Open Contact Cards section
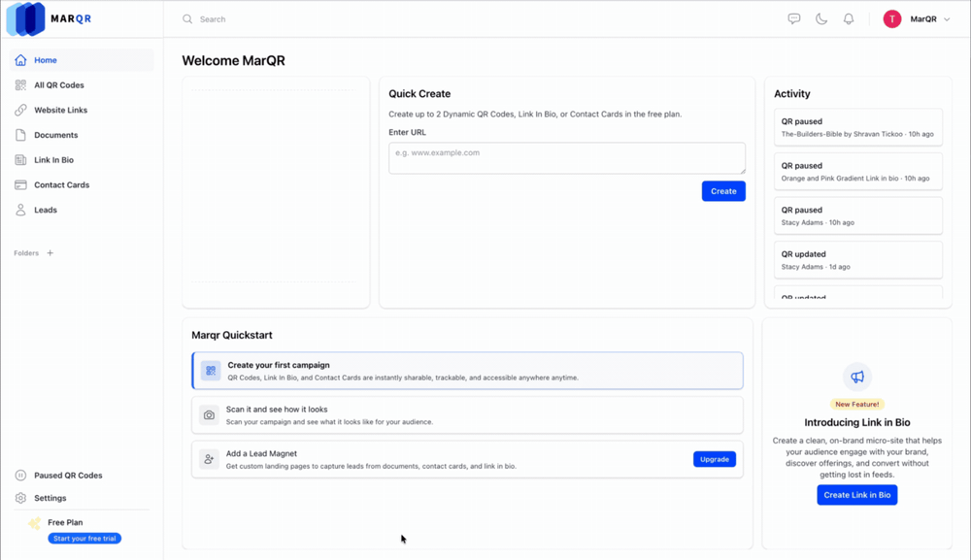This screenshot has height=560, width=971. [x=82, y=185]
